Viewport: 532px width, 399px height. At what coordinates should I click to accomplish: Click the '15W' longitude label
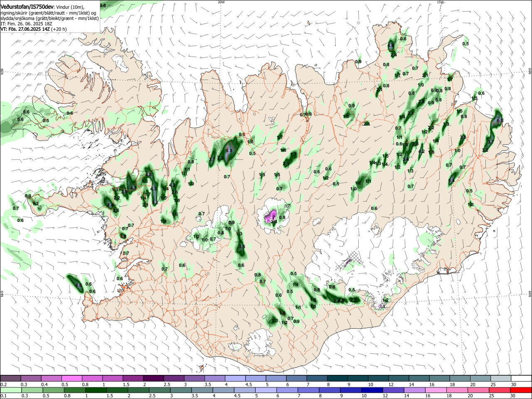pos(441,2)
